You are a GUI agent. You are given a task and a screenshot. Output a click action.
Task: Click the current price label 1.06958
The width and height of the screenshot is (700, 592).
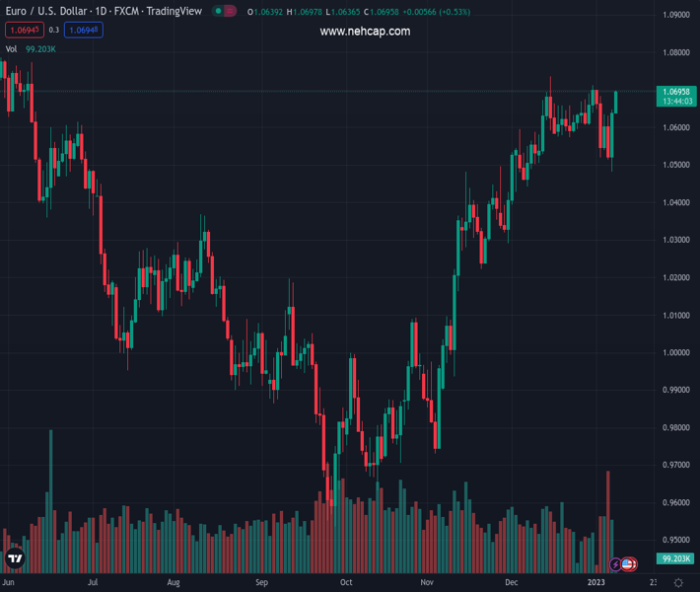tap(675, 91)
